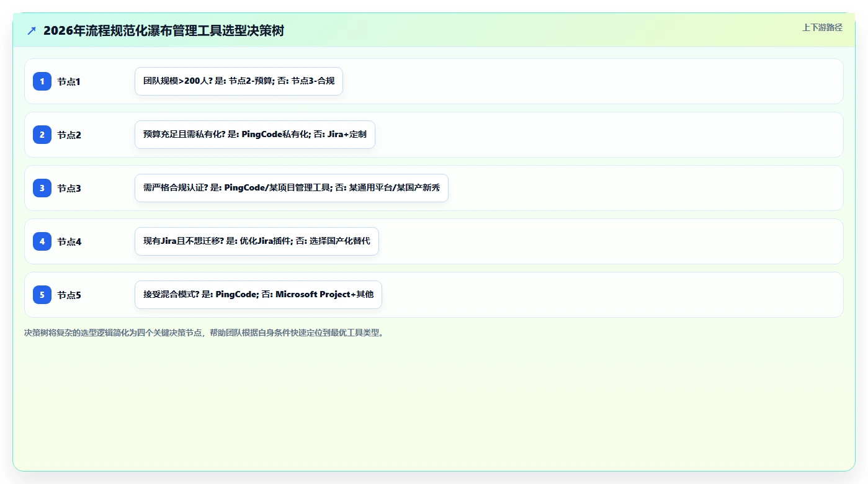Image resolution: width=868 pixels, height=484 pixels.
Task: Open the 团队规模>200人 decision box
Action: [239, 81]
